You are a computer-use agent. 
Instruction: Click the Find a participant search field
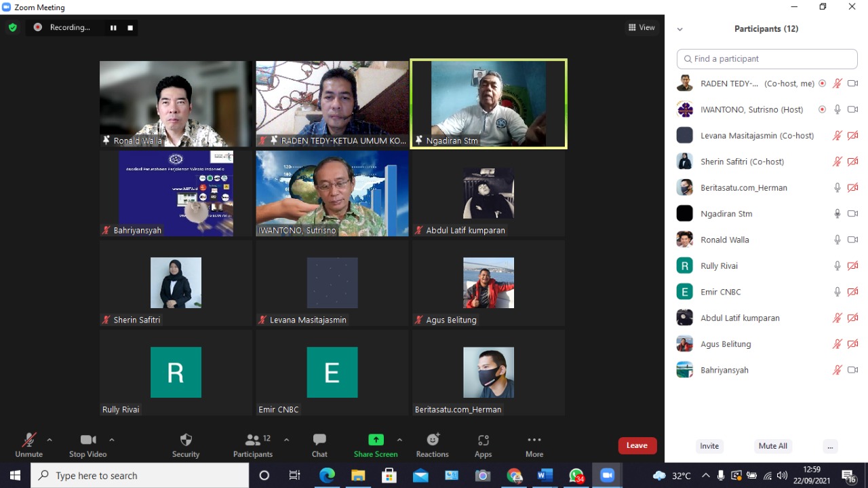tap(767, 59)
